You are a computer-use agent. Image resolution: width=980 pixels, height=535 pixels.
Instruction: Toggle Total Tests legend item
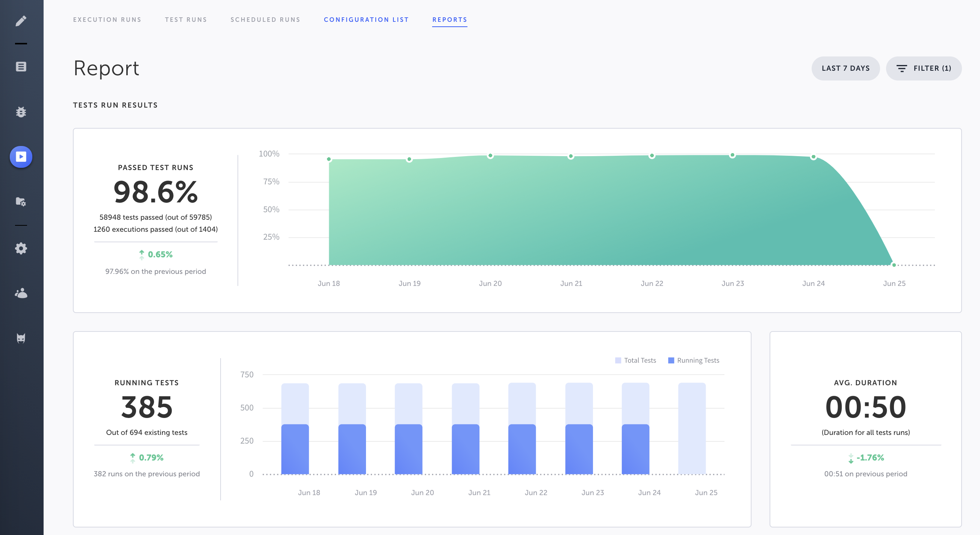[x=635, y=360]
